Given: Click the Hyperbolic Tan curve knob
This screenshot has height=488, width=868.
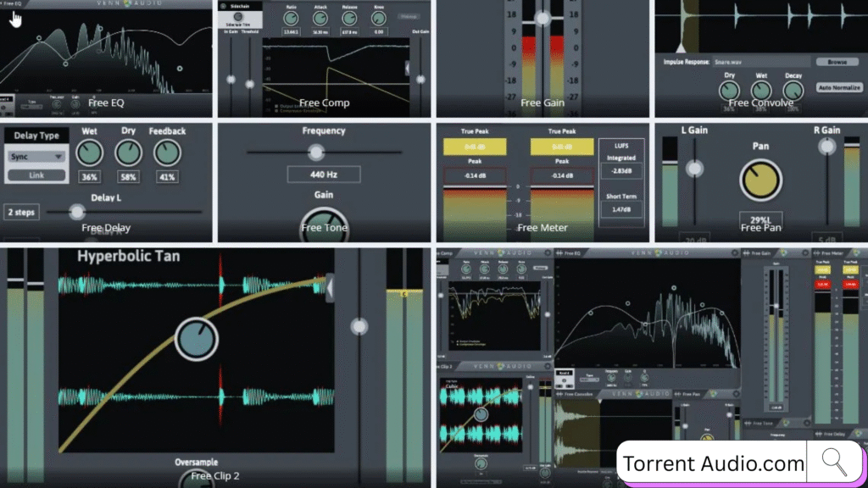Looking at the screenshot, I should click(x=196, y=340).
